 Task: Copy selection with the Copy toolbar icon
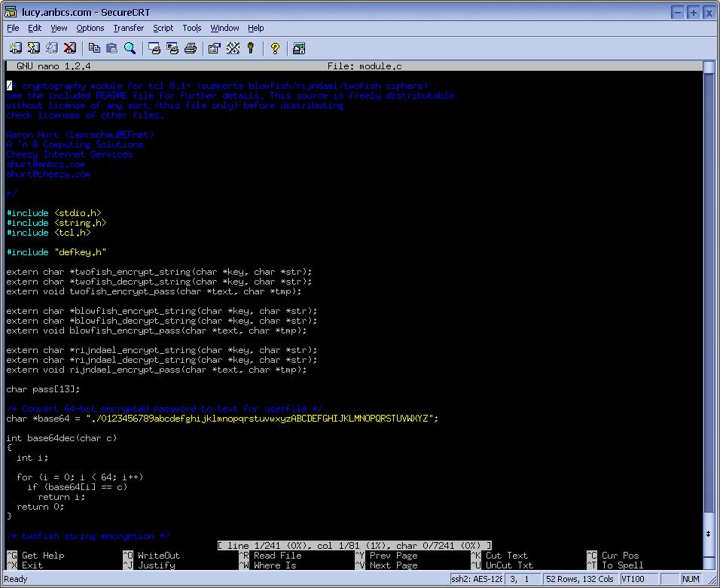pos(94,48)
